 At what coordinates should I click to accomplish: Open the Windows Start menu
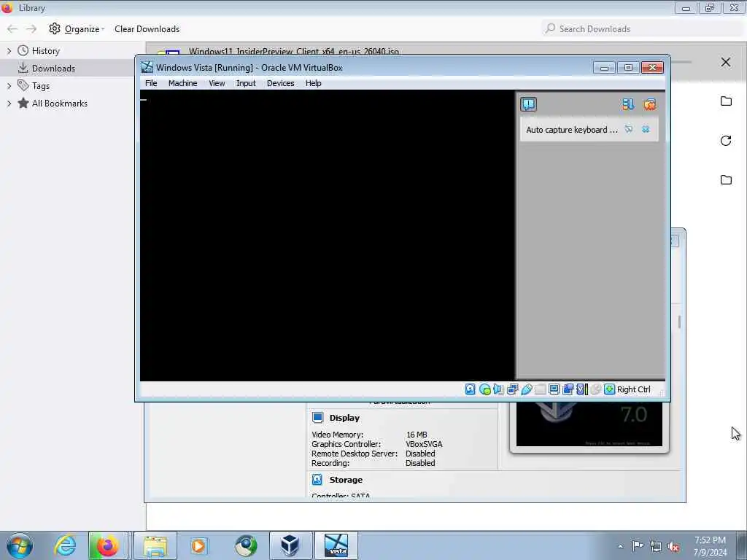click(19, 545)
